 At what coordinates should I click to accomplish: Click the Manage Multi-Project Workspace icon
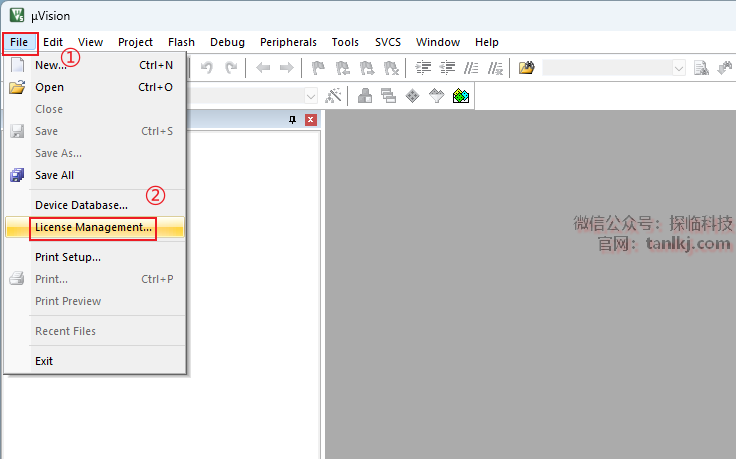click(388, 96)
